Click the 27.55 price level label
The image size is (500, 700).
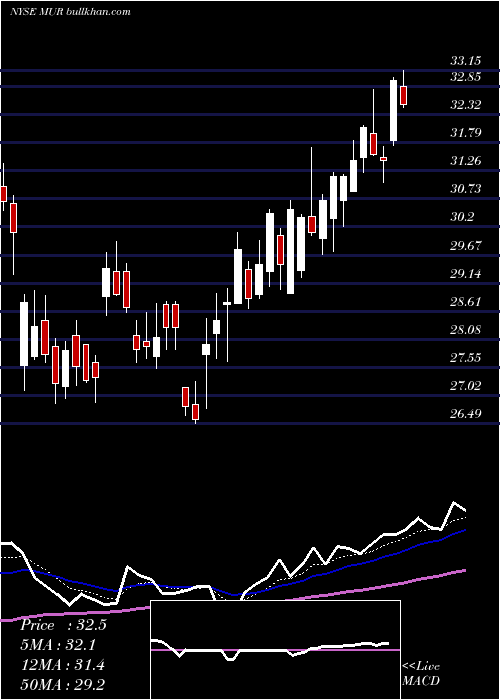coord(465,357)
